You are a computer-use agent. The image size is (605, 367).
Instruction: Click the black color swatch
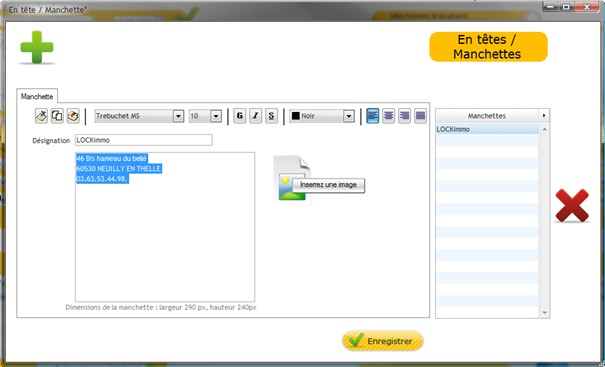296,116
